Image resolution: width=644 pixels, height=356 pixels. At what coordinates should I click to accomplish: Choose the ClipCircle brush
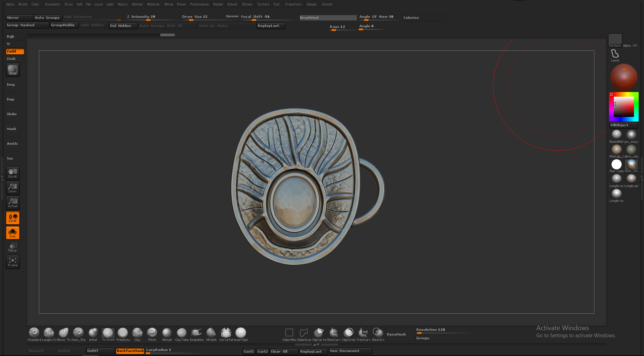point(348,334)
